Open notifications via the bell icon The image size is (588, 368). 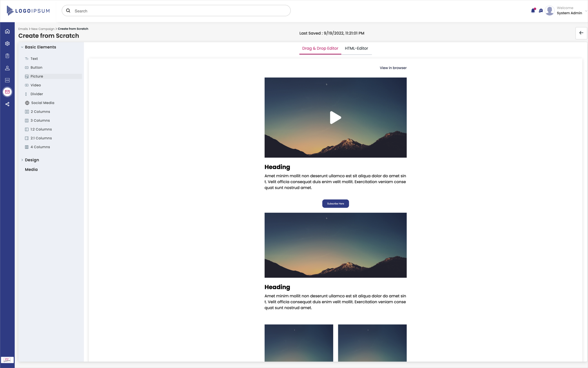tap(533, 11)
